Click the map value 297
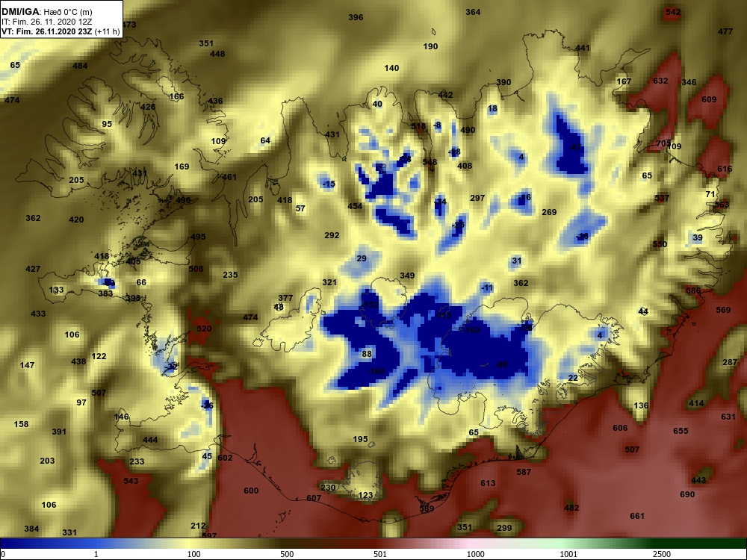 click(477, 198)
